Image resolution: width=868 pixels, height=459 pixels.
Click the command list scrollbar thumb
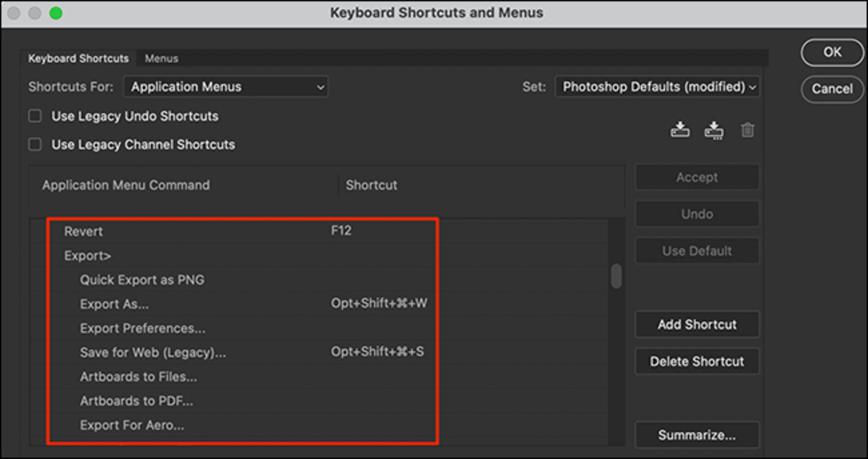tap(616, 276)
